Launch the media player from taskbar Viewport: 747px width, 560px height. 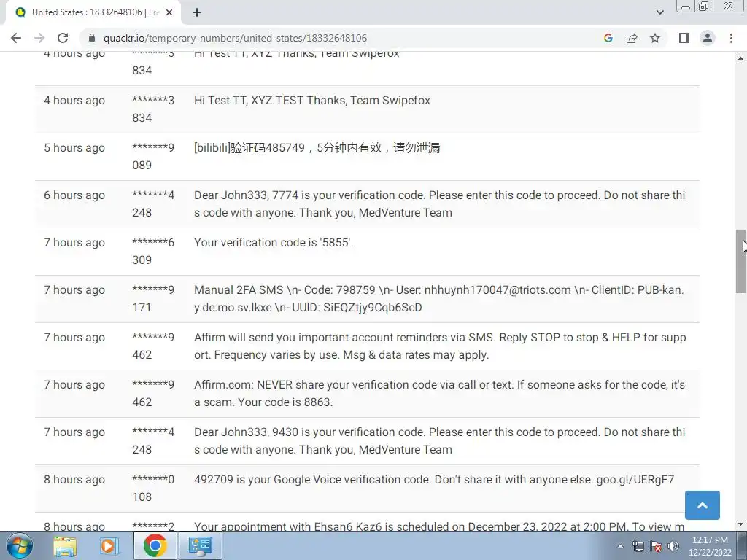109,545
